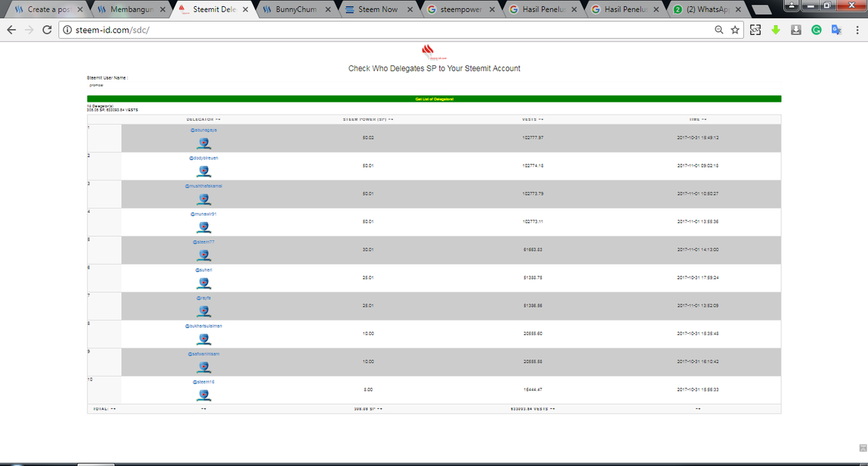868x466 pixels.
Task: Click the 8.00 SP value for @steem16
Action: pos(368,389)
